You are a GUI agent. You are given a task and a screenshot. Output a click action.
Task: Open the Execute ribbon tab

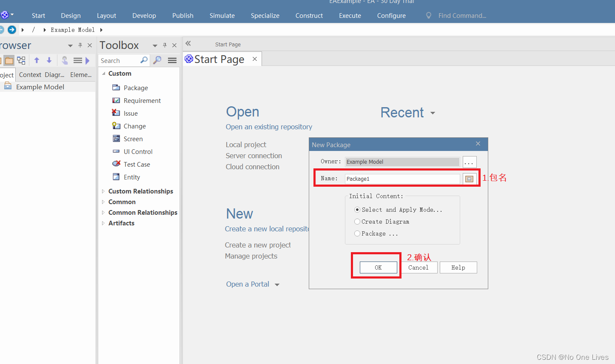[350, 15]
